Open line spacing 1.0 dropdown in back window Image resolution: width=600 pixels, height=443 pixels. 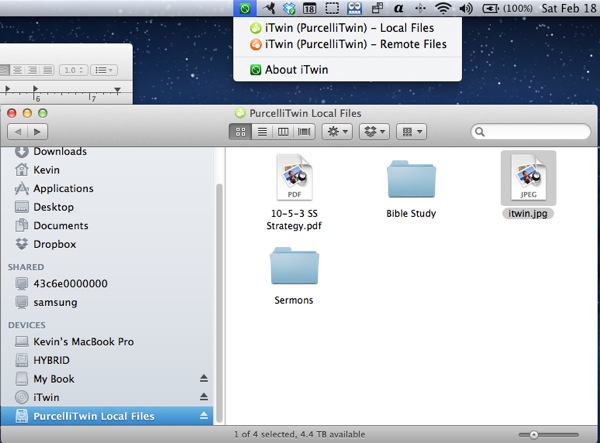(x=73, y=70)
